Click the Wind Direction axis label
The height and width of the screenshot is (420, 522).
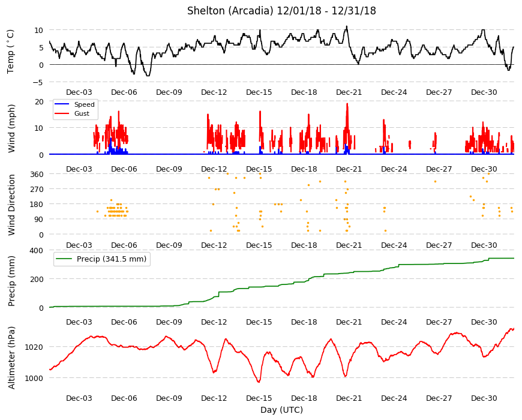click(11, 205)
